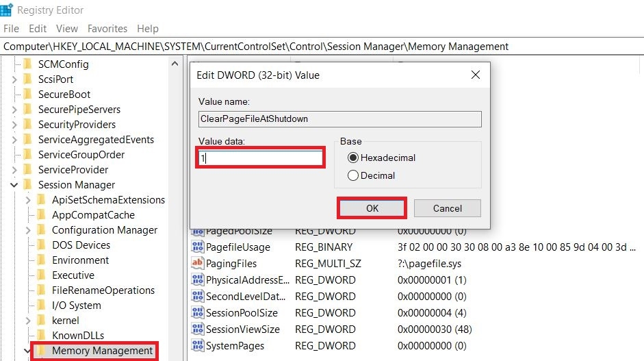Open the Favorites menu
This screenshot has width=644, height=361.
click(x=107, y=29)
